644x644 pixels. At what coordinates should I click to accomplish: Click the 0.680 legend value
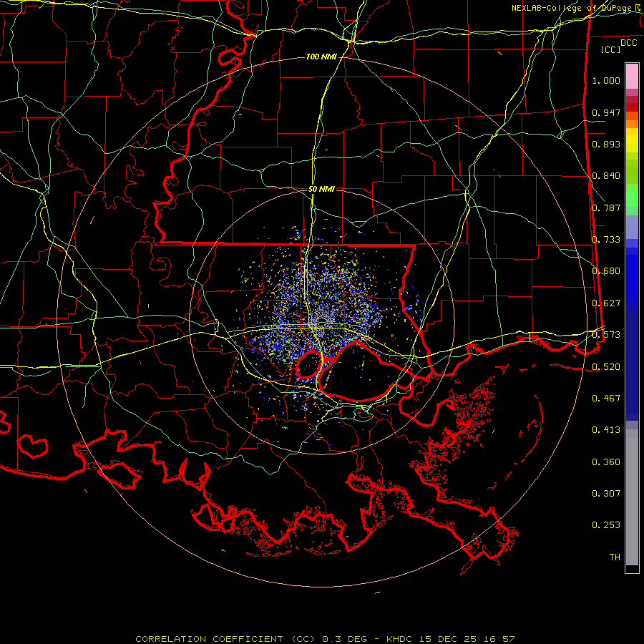[x=606, y=271]
